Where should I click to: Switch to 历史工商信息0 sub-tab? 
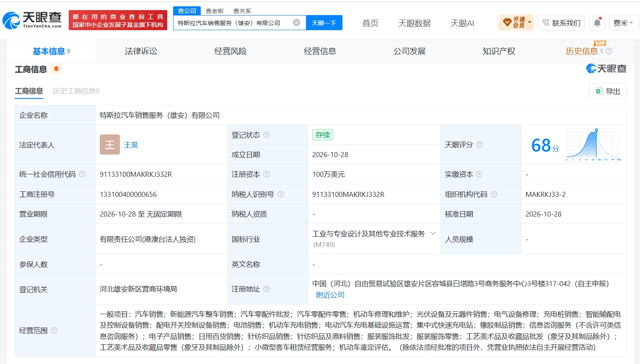click(x=76, y=91)
